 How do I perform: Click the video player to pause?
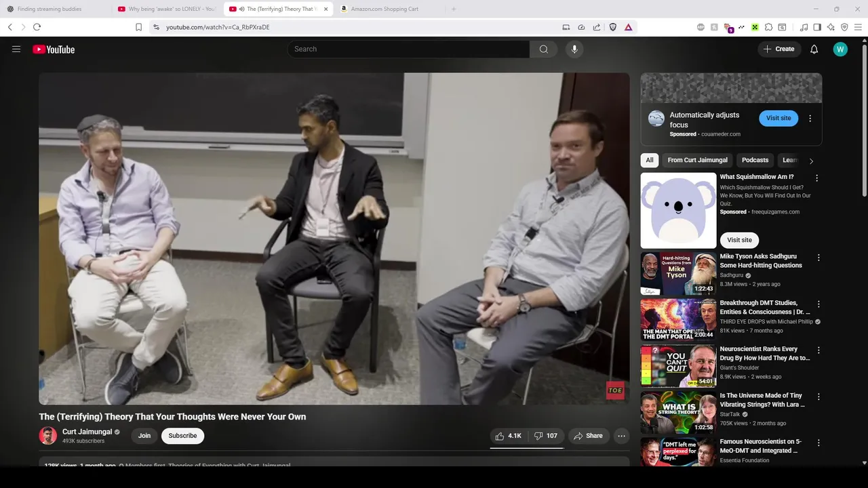pos(334,239)
